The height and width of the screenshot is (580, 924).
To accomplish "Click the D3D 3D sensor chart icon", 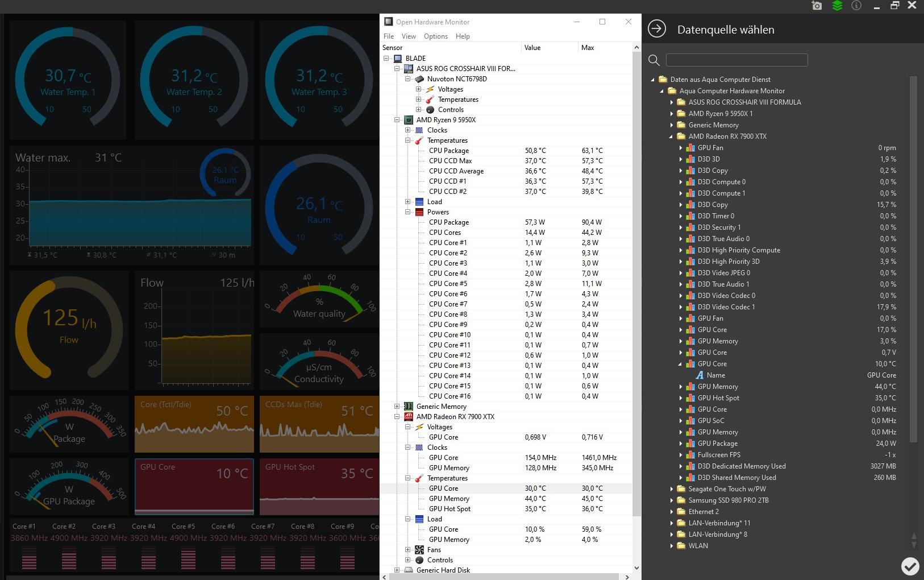I will 690,159.
